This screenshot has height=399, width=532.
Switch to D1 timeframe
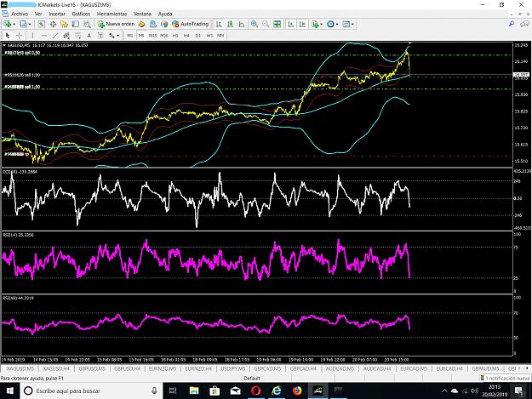pos(198,35)
